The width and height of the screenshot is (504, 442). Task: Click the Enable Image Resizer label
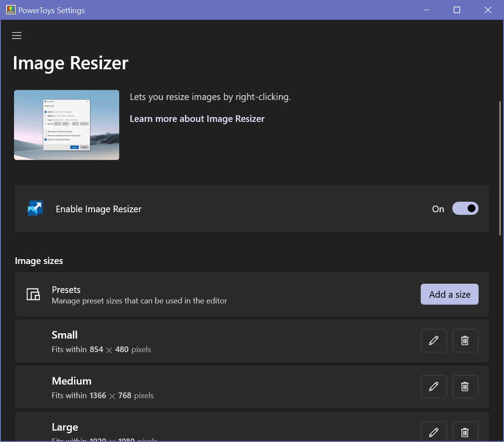[99, 209]
